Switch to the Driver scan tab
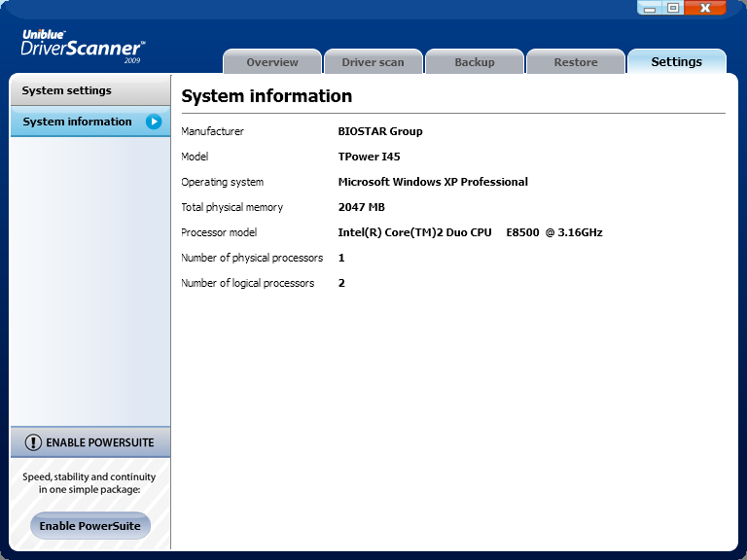The height and width of the screenshot is (560, 747). click(373, 62)
